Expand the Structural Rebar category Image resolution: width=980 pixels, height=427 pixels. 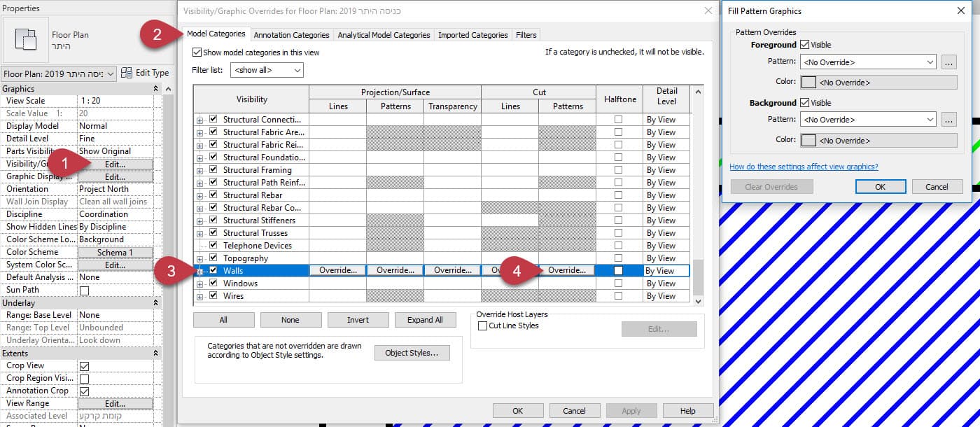[x=200, y=196]
